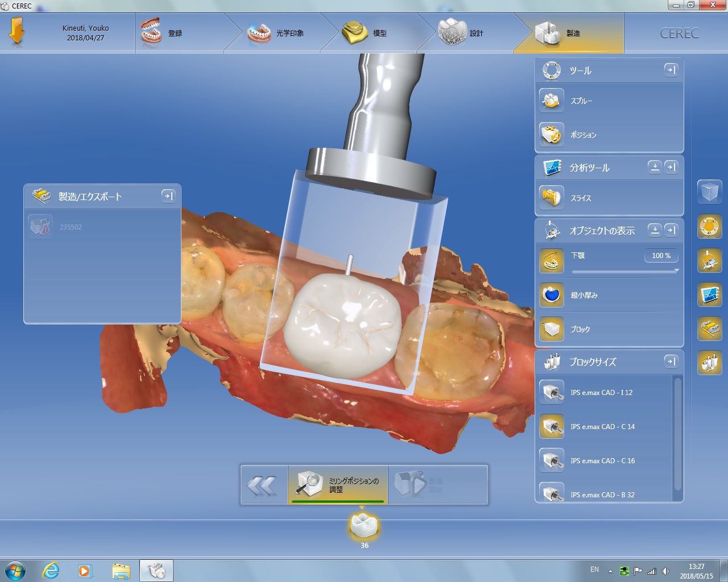Show hidden tray icons arrow

click(x=610, y=571)
